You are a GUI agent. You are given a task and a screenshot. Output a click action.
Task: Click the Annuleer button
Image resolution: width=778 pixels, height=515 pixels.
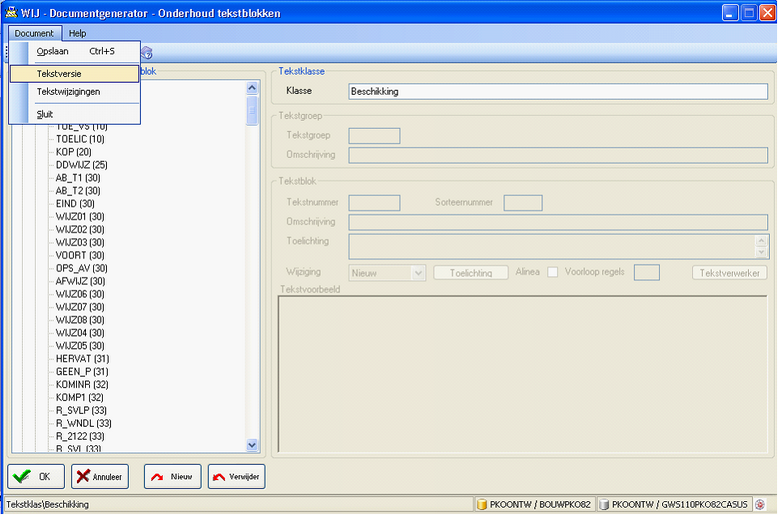click(x=100, y=477)
